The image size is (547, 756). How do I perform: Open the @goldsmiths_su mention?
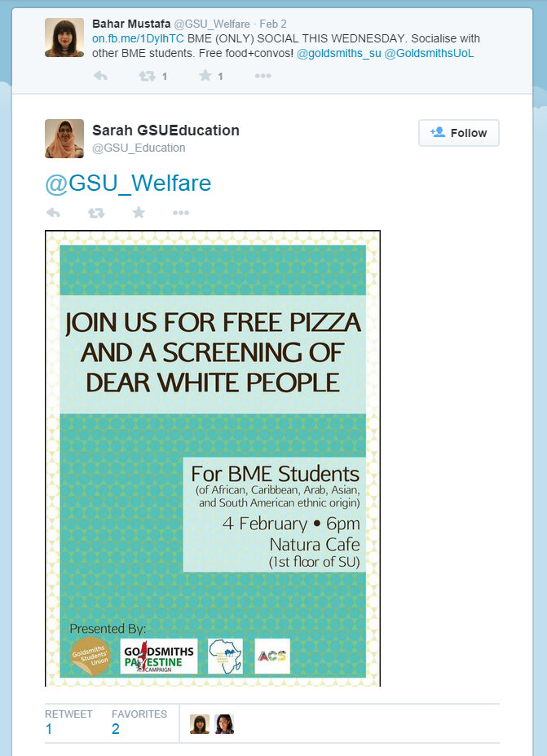tap(338, 53)
